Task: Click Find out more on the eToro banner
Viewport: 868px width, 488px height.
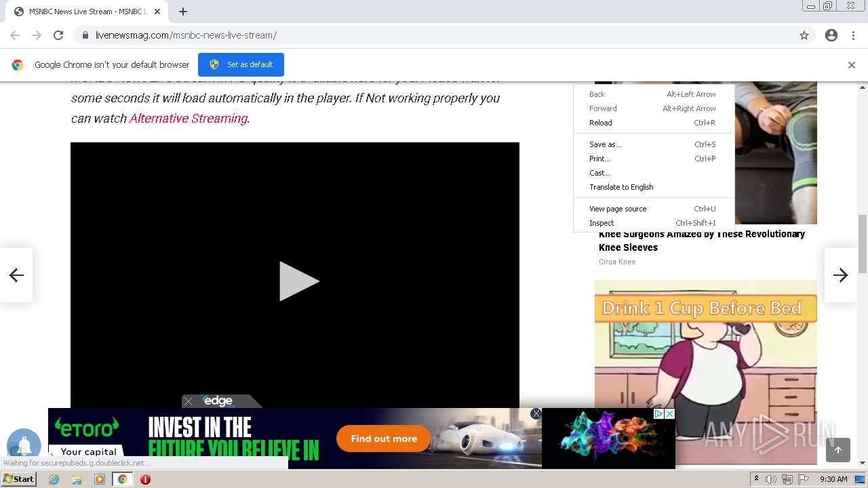Action: tap(384, 439)
